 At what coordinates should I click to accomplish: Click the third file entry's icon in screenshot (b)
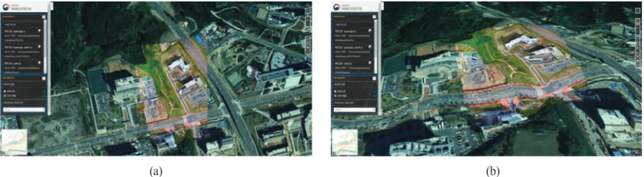pyautogui.click(x=370, y=63)
